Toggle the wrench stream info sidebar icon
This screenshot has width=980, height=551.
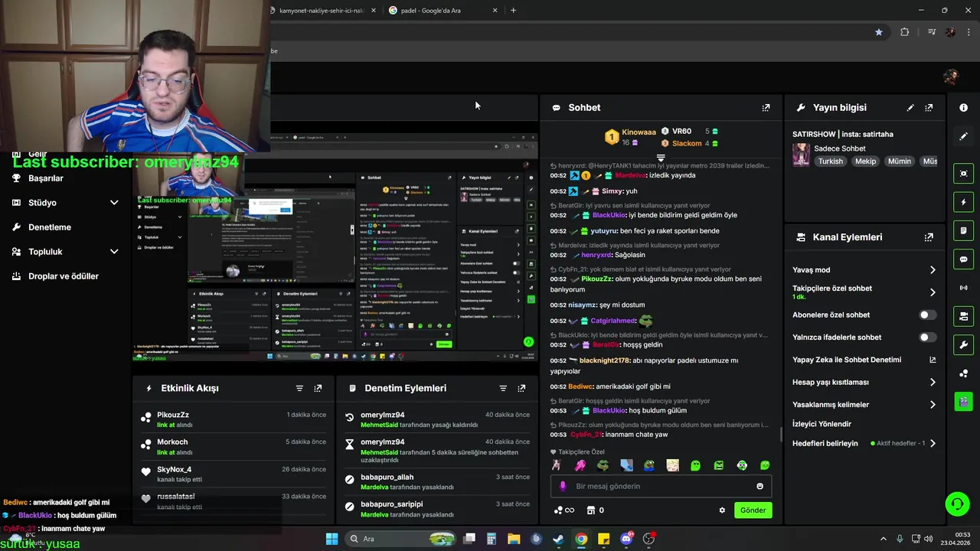(x=963, y=344)
